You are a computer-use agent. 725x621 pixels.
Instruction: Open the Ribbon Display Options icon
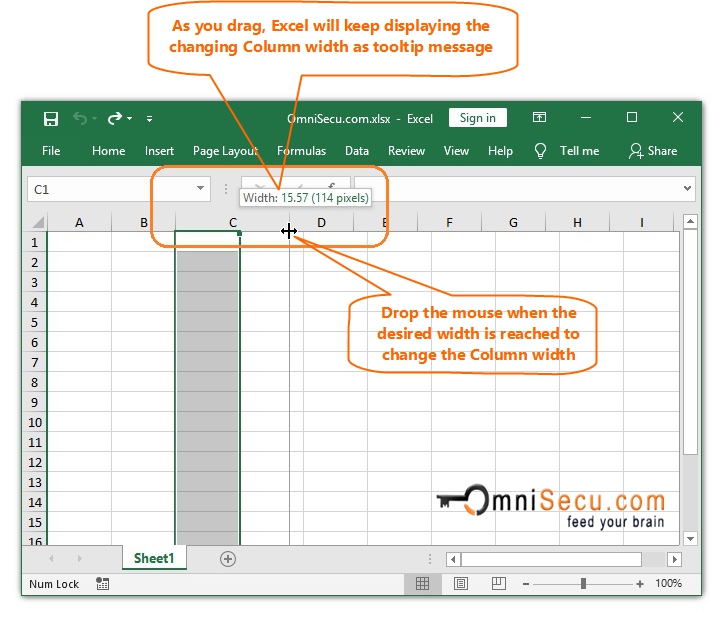point(539,117)
